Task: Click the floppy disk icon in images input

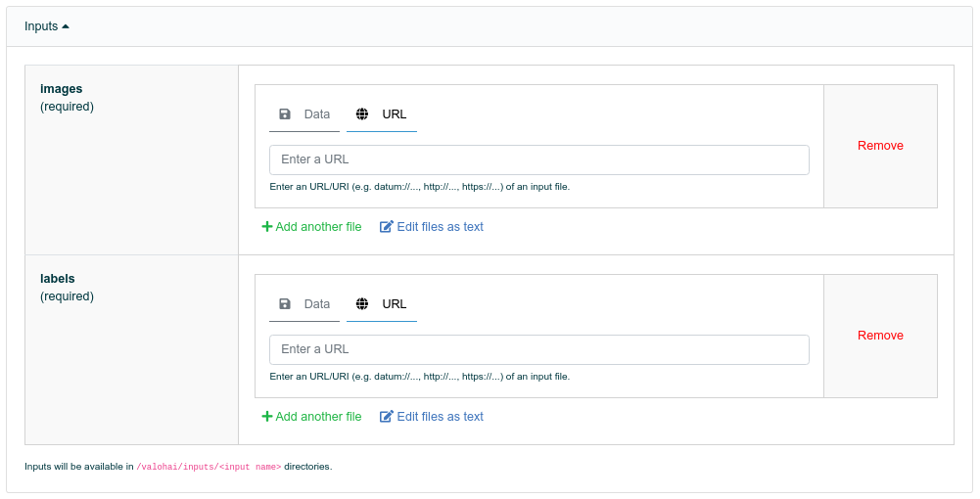Action: click(285, 114)
